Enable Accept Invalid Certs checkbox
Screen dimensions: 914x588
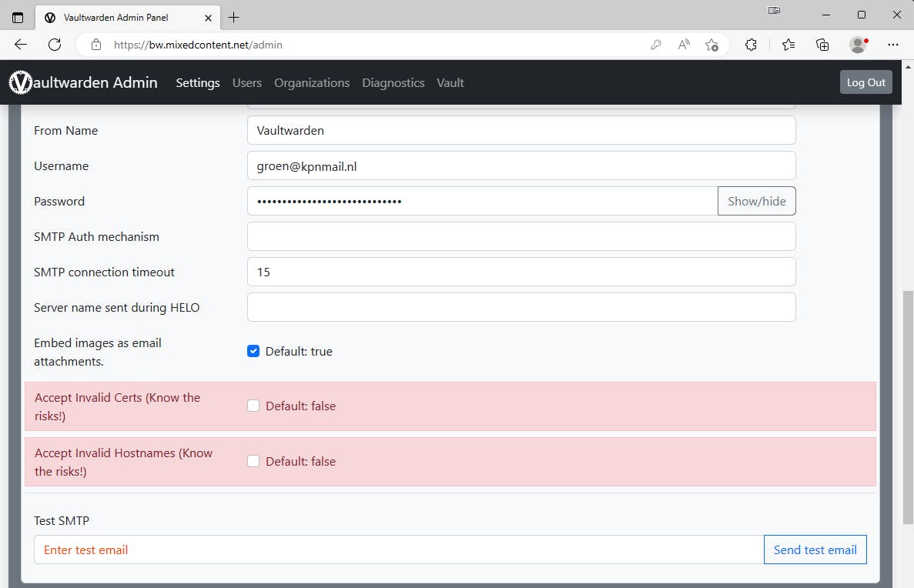pyautogui.click(x=253, y=406)
